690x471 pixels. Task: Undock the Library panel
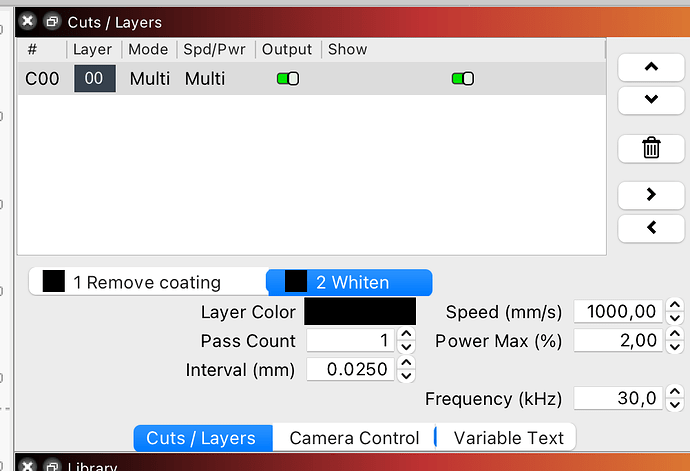[x=52, y=466]
